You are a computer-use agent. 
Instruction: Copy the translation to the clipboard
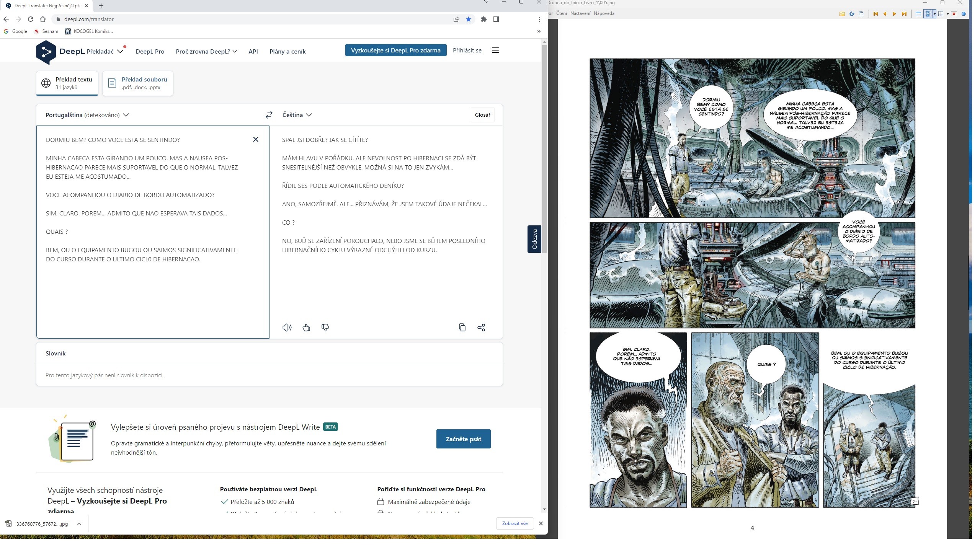click(x=462, y=328)
